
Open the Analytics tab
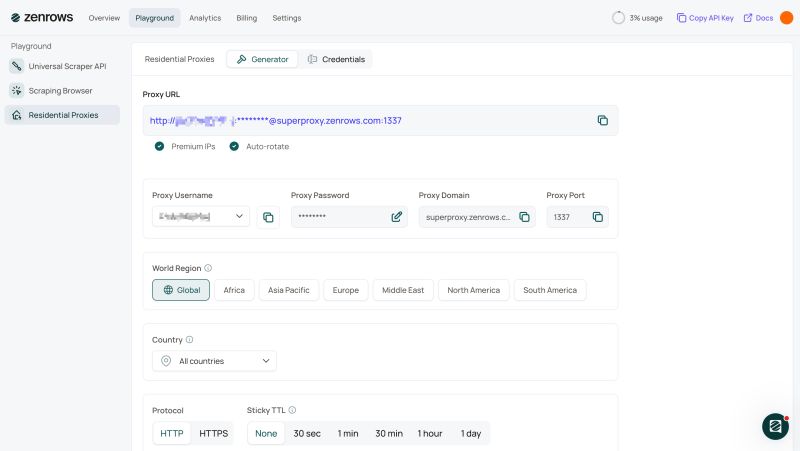(205, 18)
